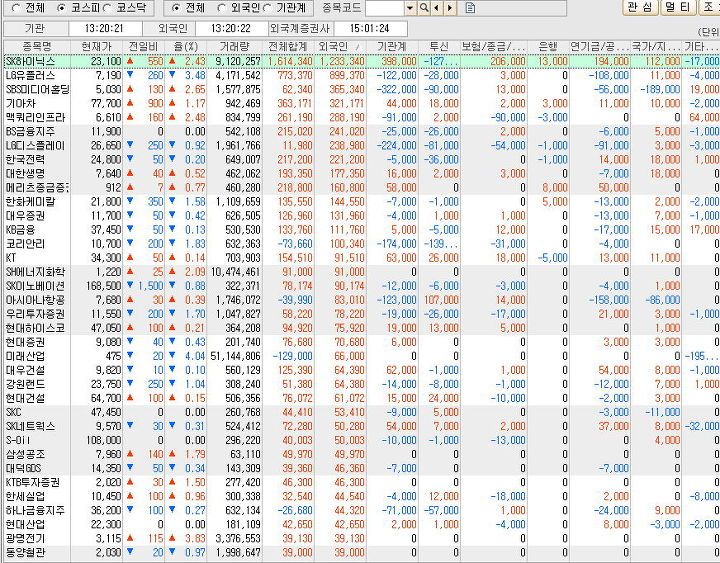
Task: Click the magnifier search icon beside stock code
Action: (423, 8)
